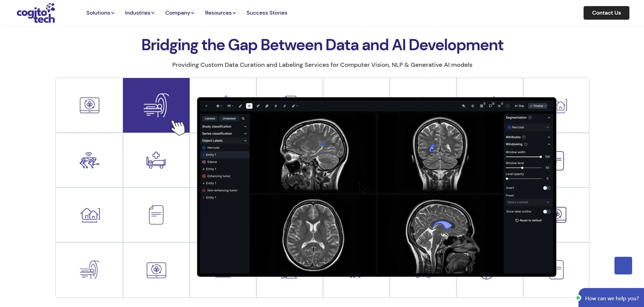Screen dimensions: 644x307
Task: Click the Window width value field 100
Action: 547,157
